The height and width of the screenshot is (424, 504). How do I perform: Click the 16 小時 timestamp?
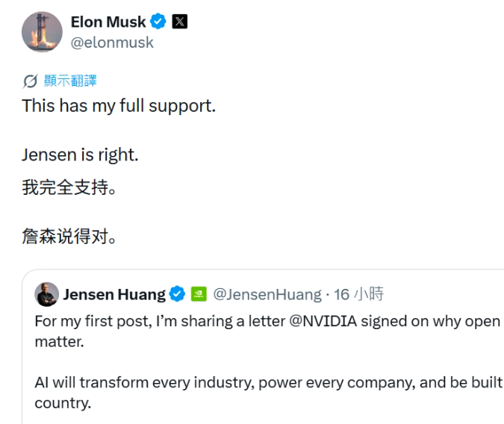click(358, 294)
